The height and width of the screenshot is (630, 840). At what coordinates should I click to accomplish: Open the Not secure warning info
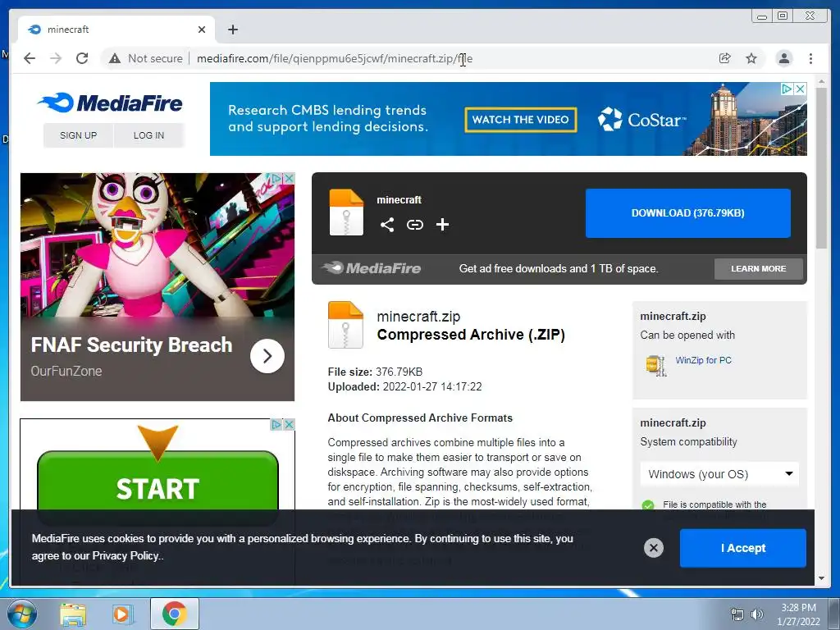[146, 58]
